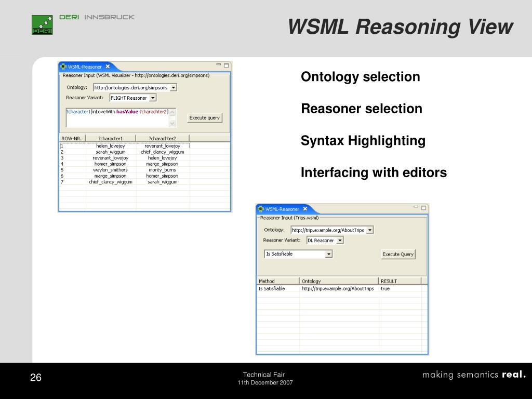Screen dimensions: 532x399
Task: Click into the inLoveWith query text field
Action: pyautogui.click(x=117, y=118)
